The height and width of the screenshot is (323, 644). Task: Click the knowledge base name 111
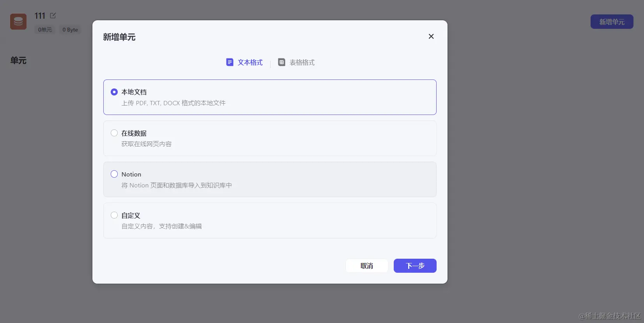point(40,16)
